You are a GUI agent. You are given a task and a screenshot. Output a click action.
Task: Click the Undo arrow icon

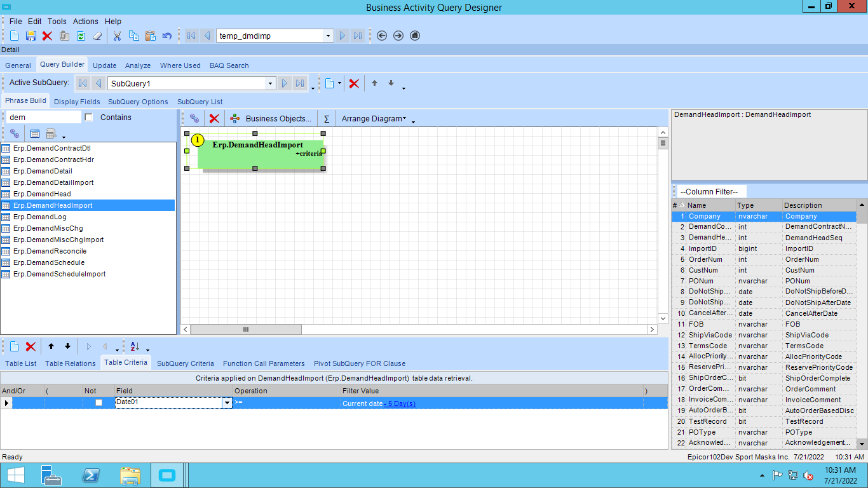pyautogui.click(x=166, y=36)
